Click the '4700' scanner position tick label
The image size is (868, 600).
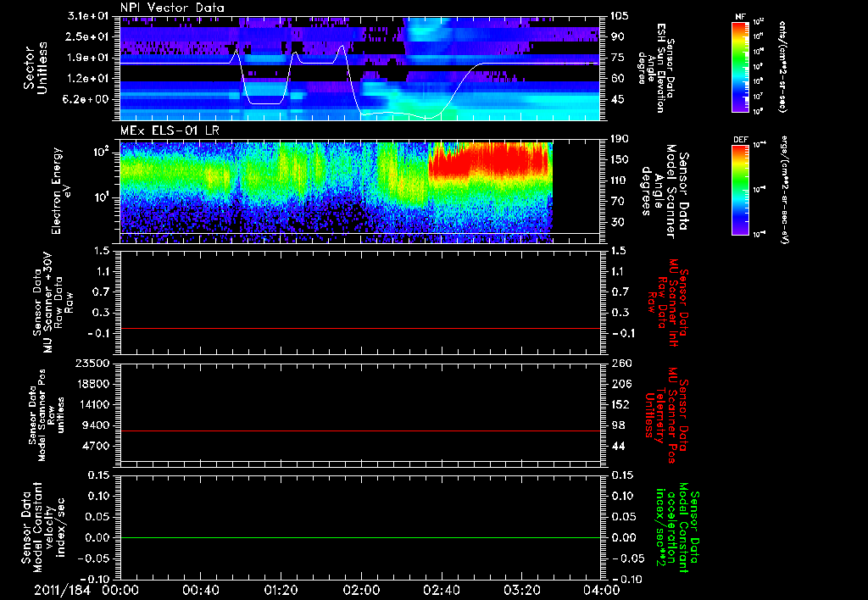click(x=96, y=446)
